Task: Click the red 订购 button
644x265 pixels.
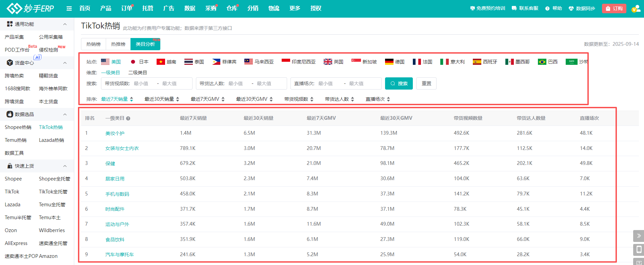Action: [x=614, y=8]
